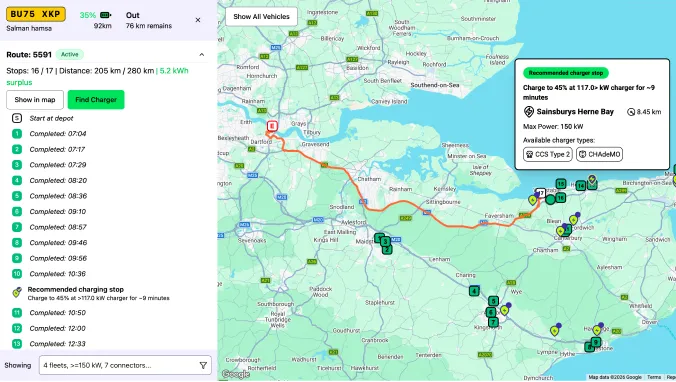Click the charger pin near Lympne

click(555, 331)
